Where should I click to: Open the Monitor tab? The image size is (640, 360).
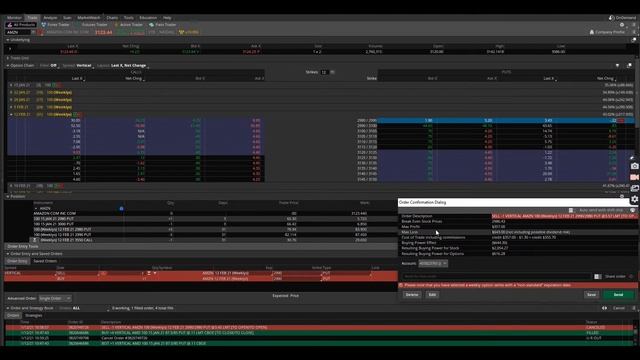click(14, 18)
